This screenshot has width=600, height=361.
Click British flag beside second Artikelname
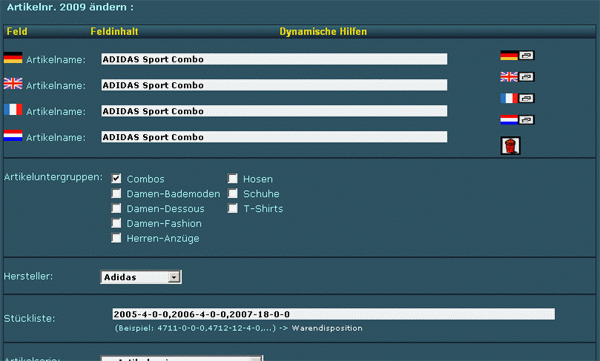point(13,83)
